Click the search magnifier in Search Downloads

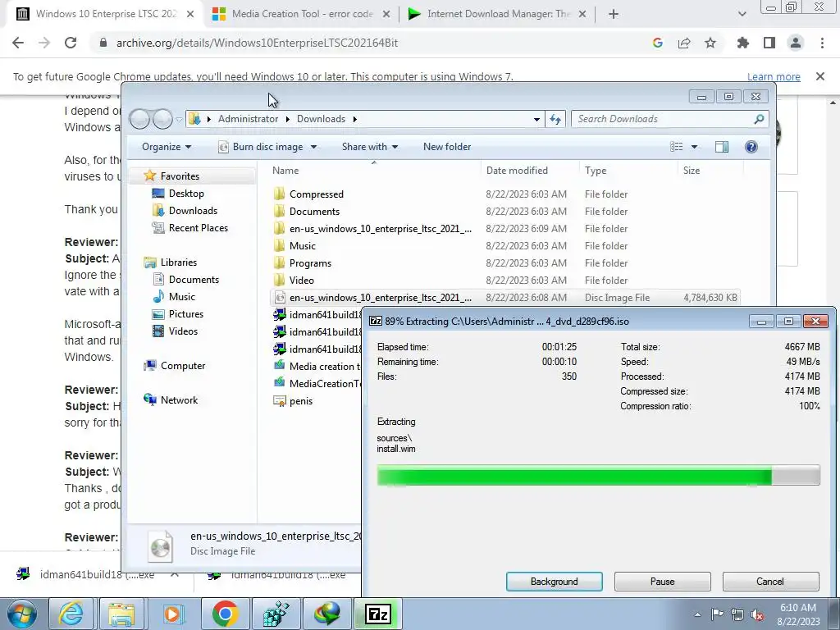759,119
